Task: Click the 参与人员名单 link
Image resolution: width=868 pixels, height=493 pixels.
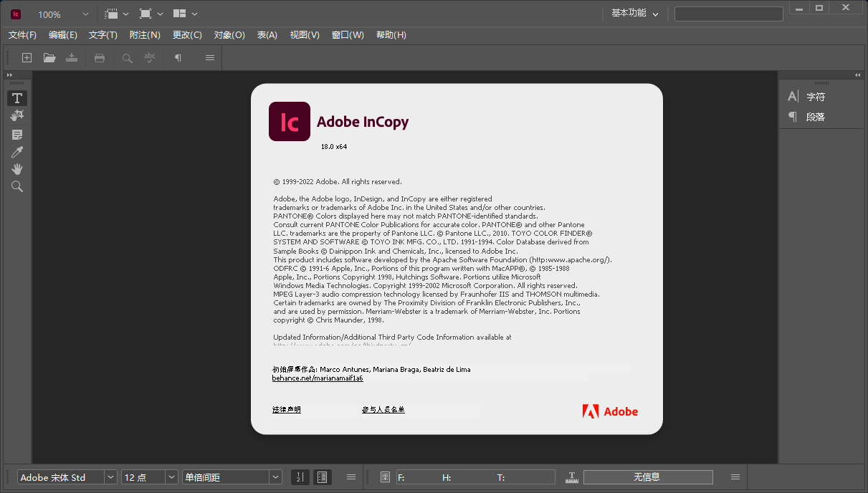Action: pyautogui.click(x=383, y=410)
